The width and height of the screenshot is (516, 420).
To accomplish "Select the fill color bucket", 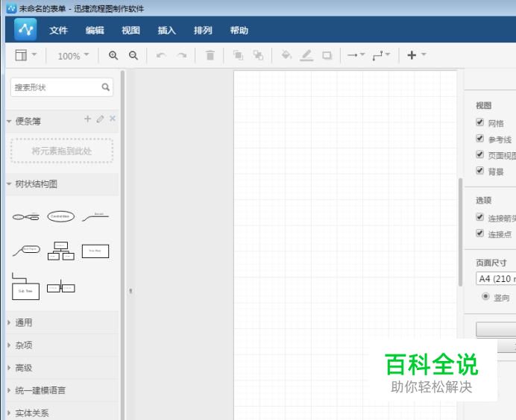I will pyautogui.click(x=286, y=54).
